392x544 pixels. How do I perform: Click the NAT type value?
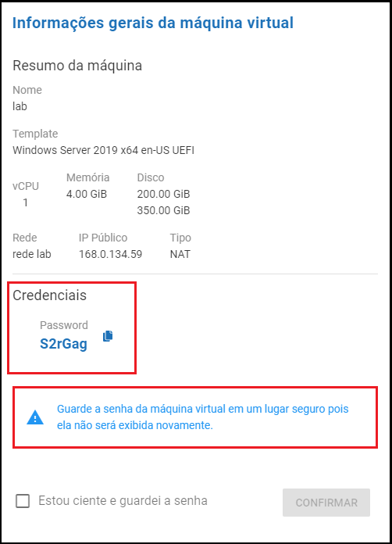coord(180,254)
